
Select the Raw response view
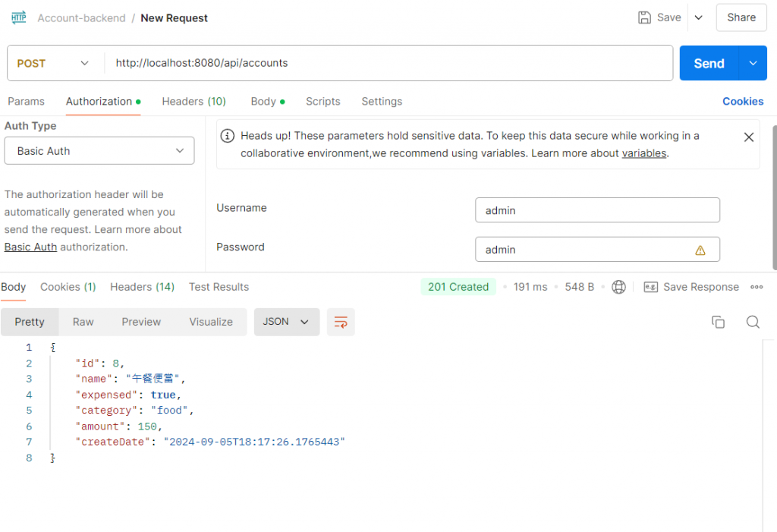coord(83,322)
